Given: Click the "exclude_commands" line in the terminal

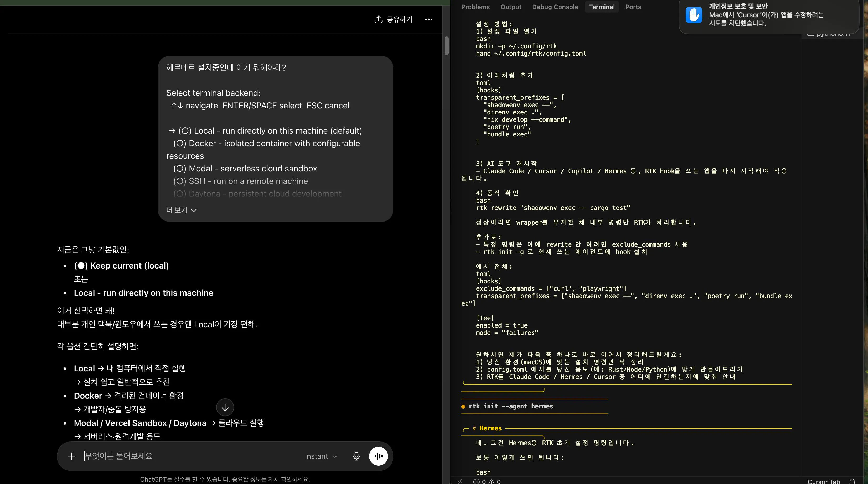Looking at the screenshot, I should [x=551, y=288].
